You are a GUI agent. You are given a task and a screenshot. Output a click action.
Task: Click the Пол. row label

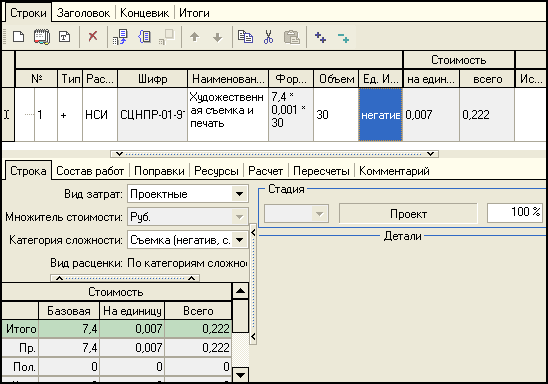tap(20, 367)
